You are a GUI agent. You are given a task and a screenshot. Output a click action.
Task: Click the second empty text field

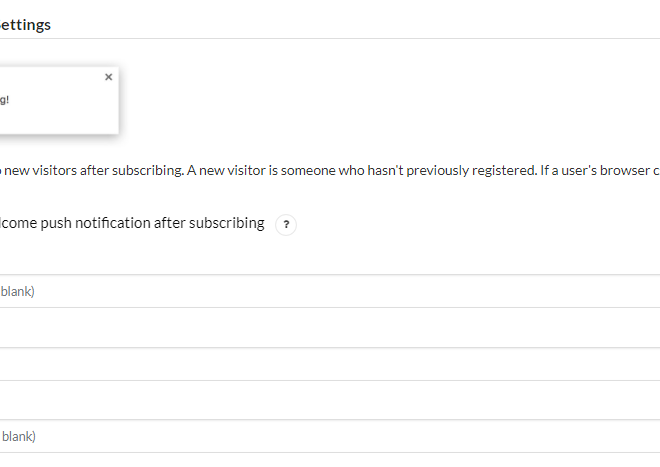tap(330, 328)
